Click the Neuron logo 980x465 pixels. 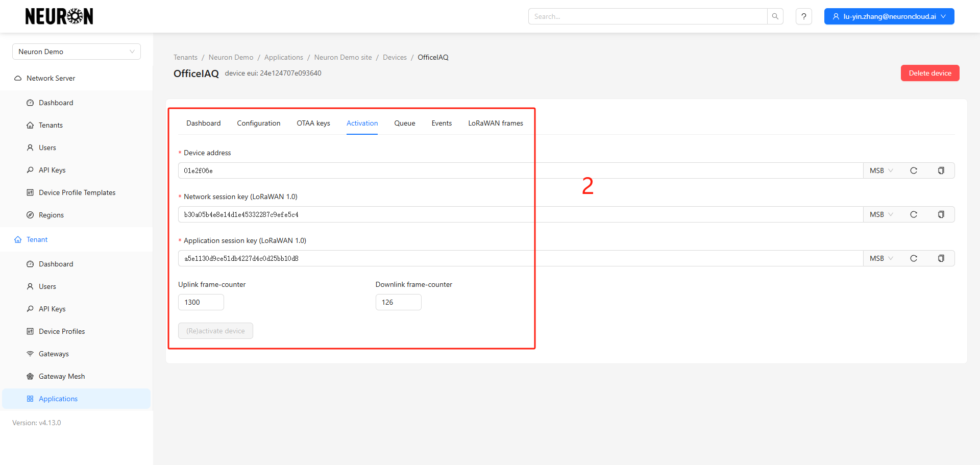(59, 16)
